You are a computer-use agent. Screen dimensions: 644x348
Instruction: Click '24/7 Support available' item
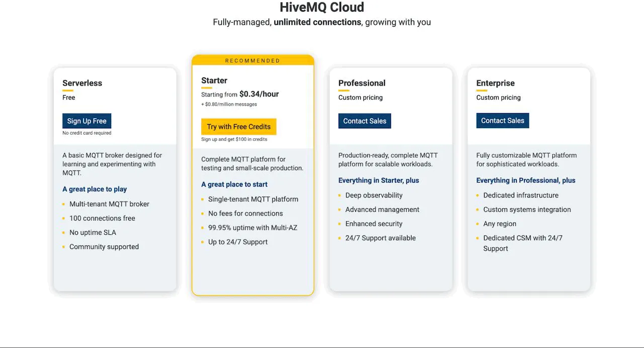[x=380, y=238]
